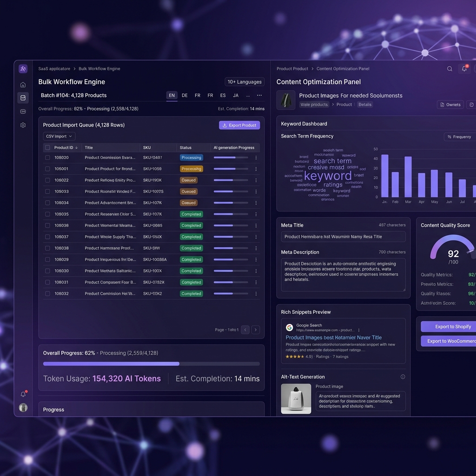Click the Overall Progress bar
The image size is (476, 476).
(x=151, y=364)
